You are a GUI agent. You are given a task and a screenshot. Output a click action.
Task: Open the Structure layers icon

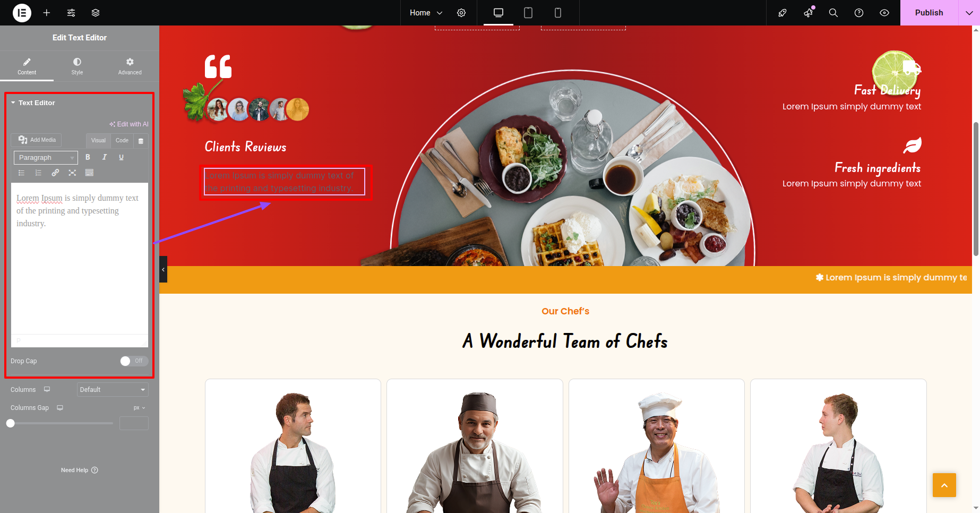tap(96, 13)
